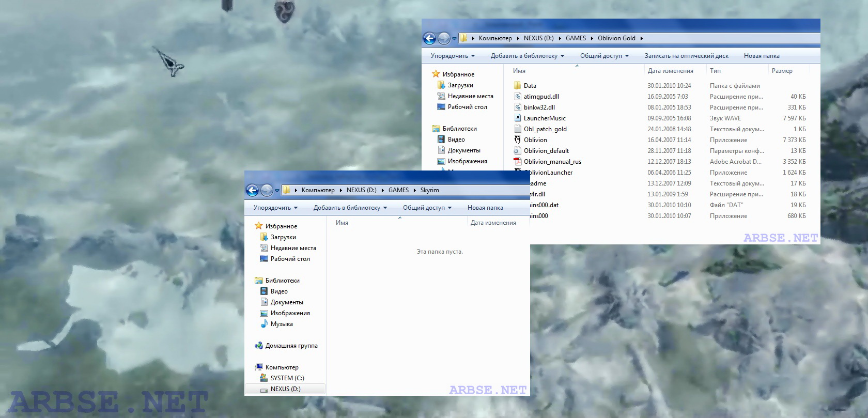Open Недавние места in Skyrim window sidebar

point(288,248)
